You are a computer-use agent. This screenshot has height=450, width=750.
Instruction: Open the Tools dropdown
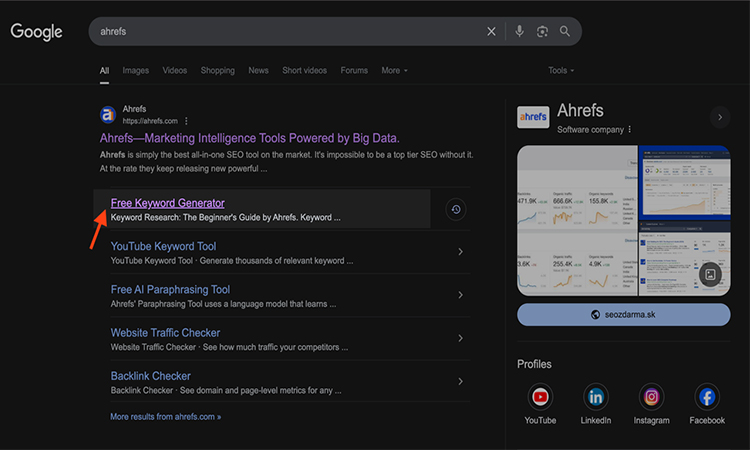pos(561,70)
